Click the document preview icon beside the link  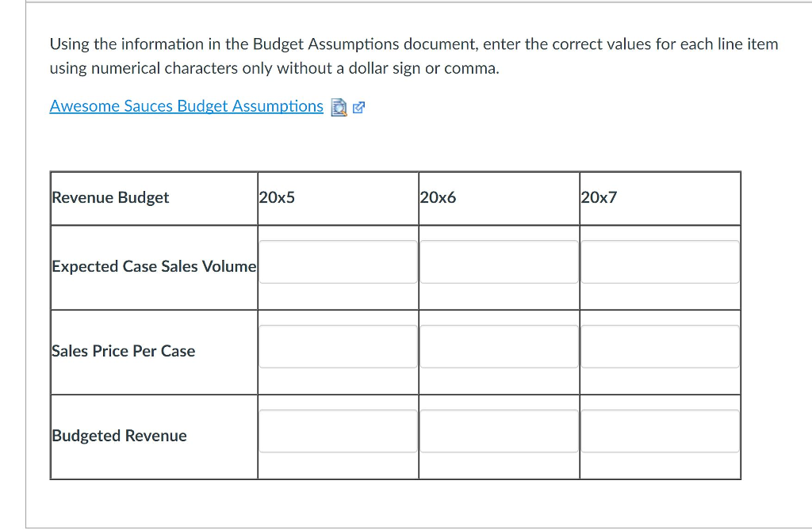[339, 107]
